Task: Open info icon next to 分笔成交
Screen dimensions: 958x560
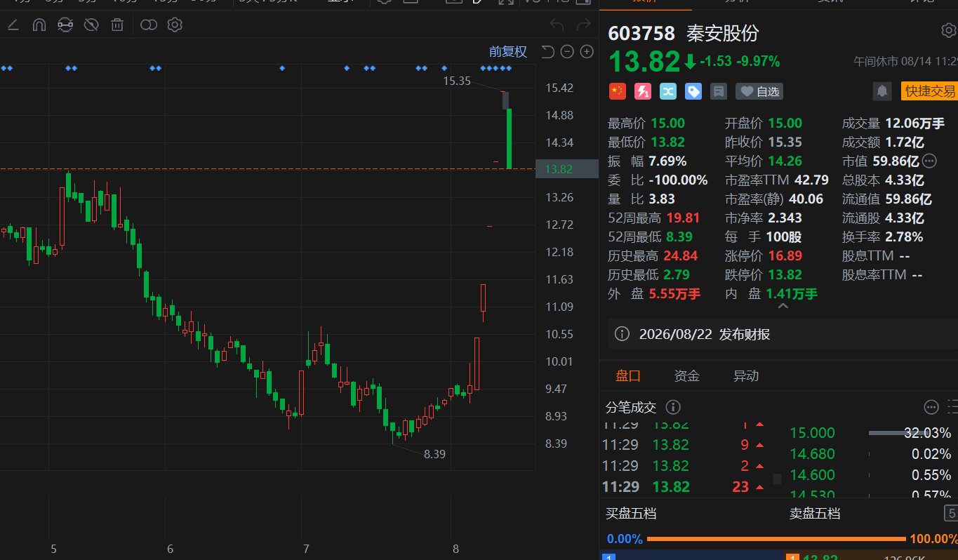Action: coord(672,407)
